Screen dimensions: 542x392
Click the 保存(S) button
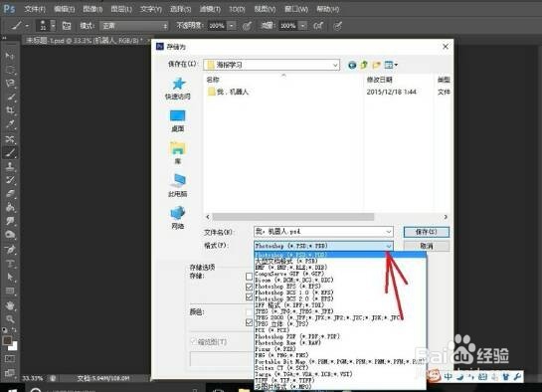pyautogui.click(x=427, y=232)
